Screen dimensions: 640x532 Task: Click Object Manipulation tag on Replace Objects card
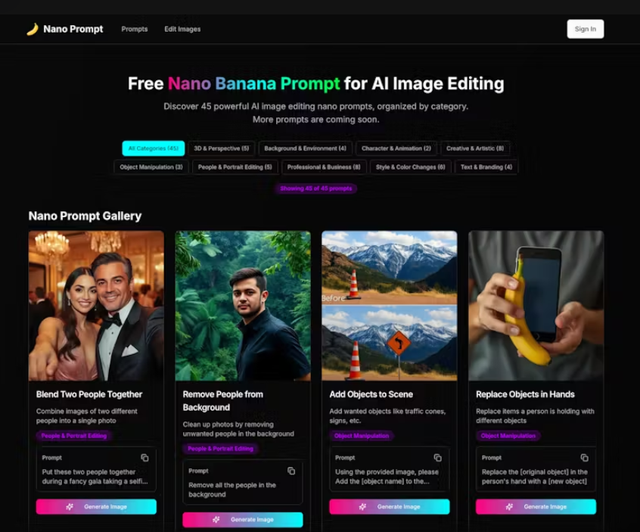[508, 436]
